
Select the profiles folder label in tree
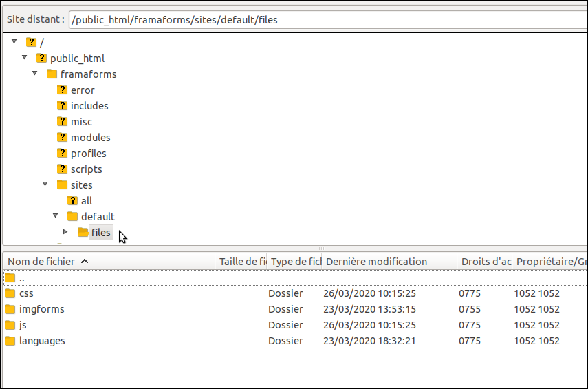click(x=89, y=154)
